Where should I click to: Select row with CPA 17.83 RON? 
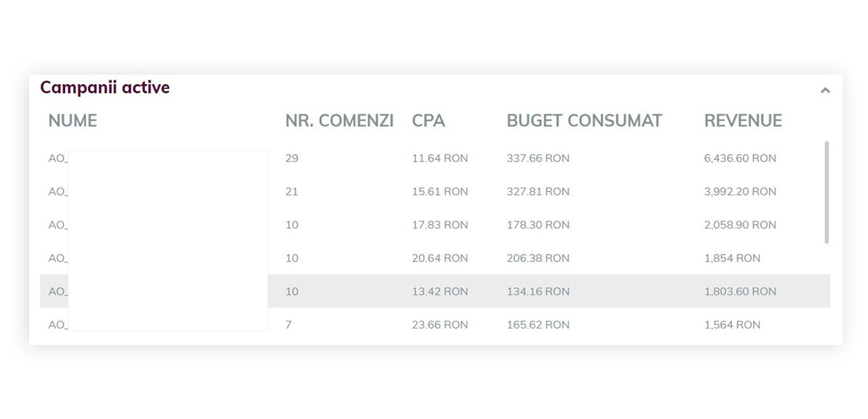(x=440, y=225)
